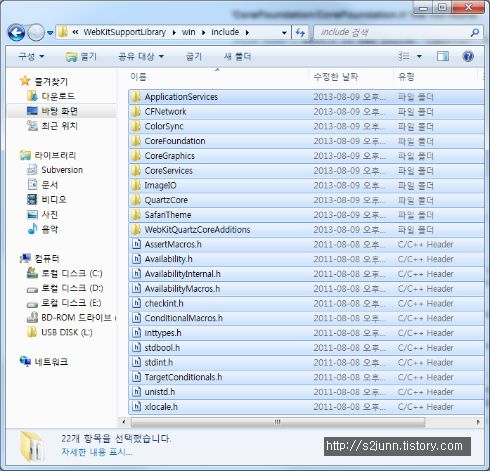
Task: Click the 열기 toolbar button
Action: pos(81,56)
